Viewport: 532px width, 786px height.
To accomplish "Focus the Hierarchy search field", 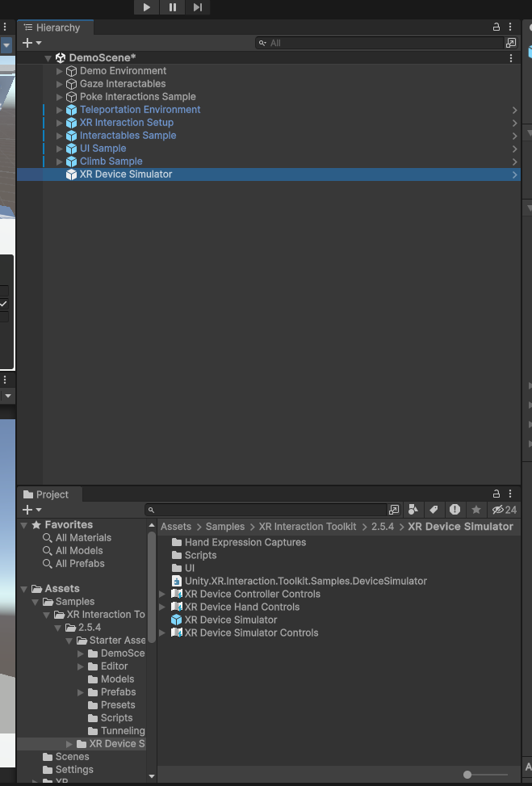I will (x=379, y=43).
